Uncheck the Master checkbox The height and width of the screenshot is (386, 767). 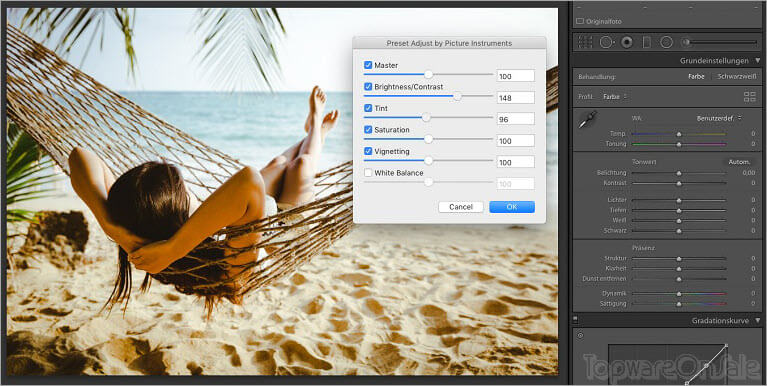point(368,65)
